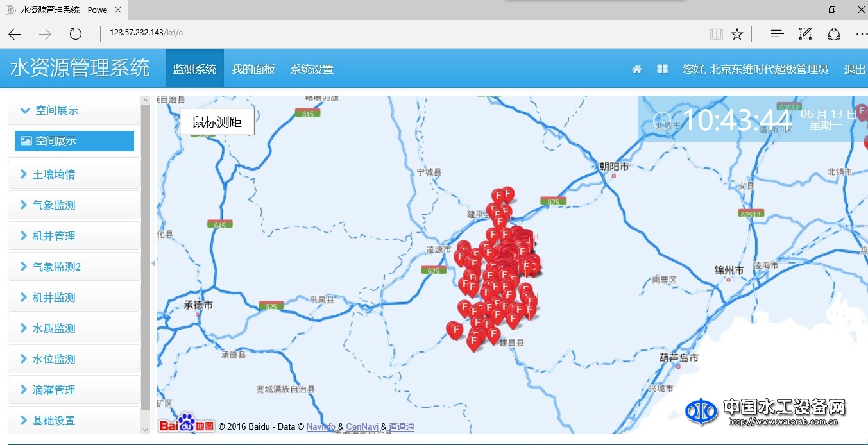Click the favorites star icon
868x445 pixels.
(x=737, y=34)
